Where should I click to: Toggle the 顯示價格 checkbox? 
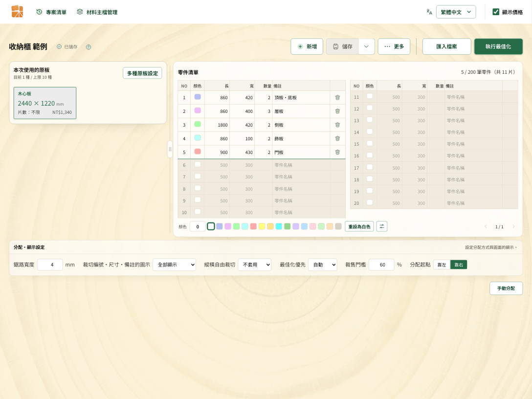pos(496,12)
